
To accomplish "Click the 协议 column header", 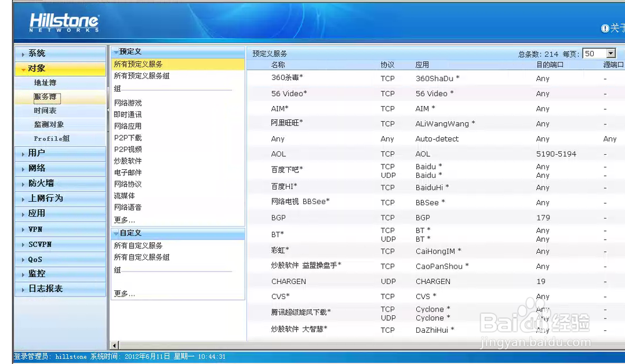I will point(387,65).
